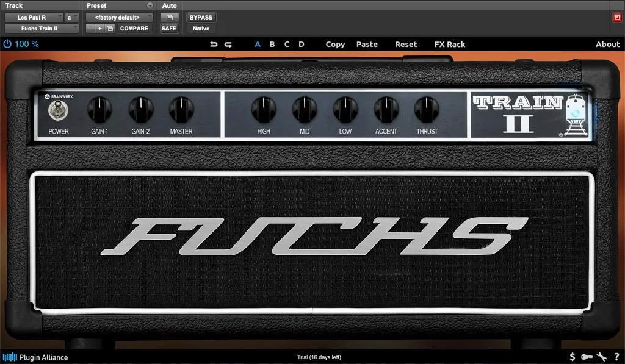Click the LOW EQ knob

point(345,110)
